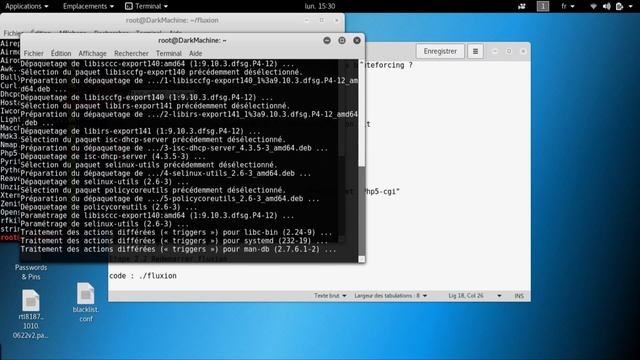640x360 pixels.
Task: Click 'Traitement des actions' man-db line
Action: pos(178,249)
